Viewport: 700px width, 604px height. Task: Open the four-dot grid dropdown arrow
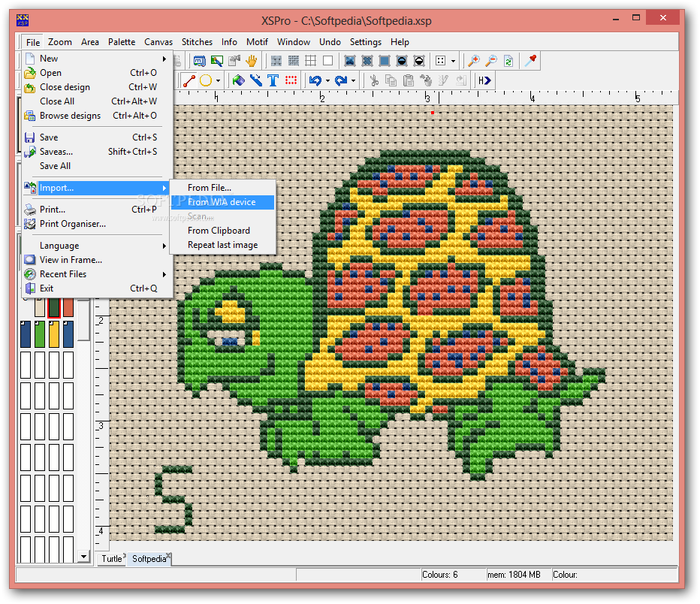453,61
